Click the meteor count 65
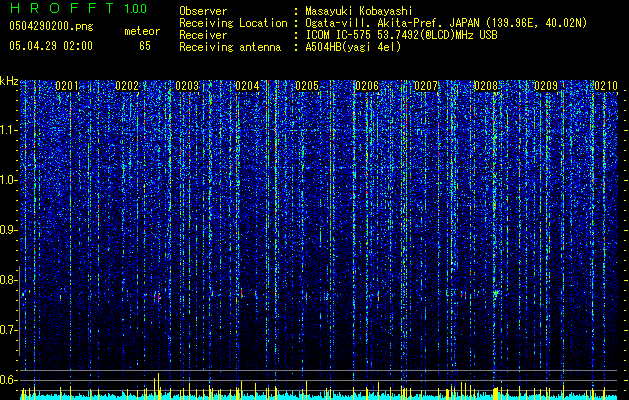This screenshot has width=629, height=400. tap(145, 46)
